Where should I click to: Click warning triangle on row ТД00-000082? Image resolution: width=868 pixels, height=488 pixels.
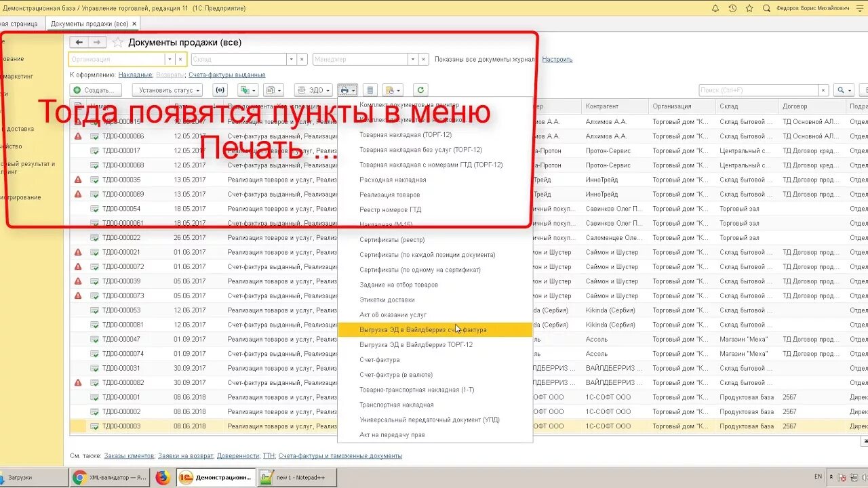pos(78,383)
